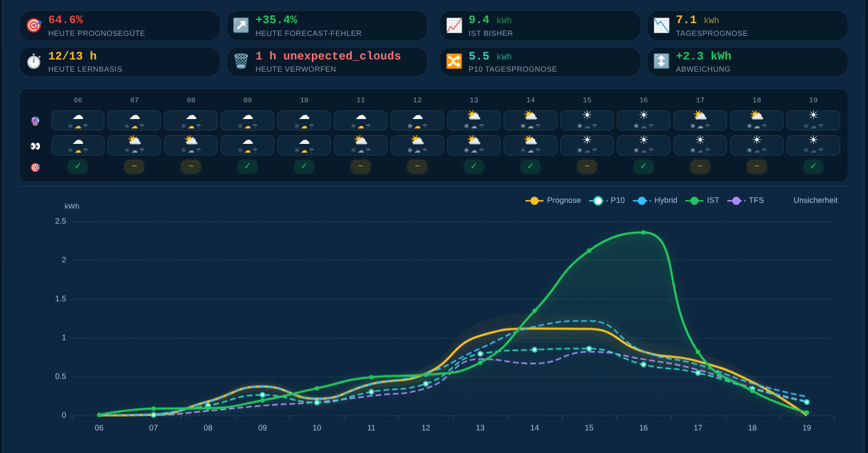Click the up-down arrow icon beside Abweichung
This screenshot has height=453, width=868.
tap(661, 61)
